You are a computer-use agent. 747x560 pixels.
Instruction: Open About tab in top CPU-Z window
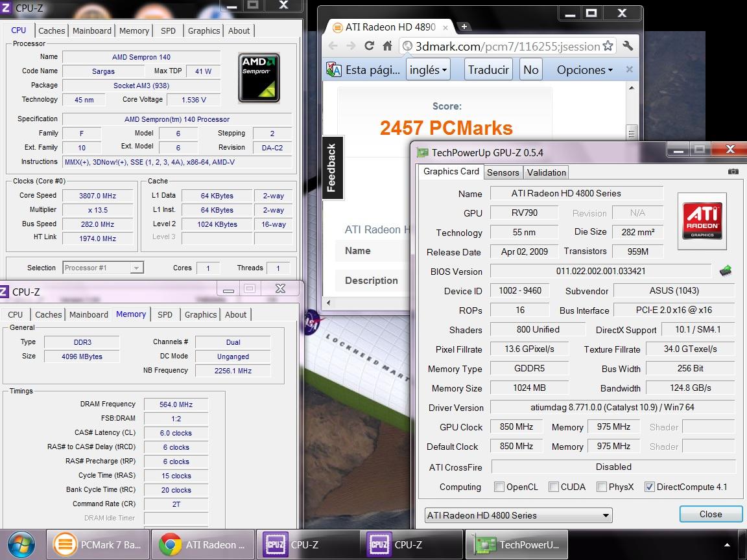pyautogui.click(x=239, y=30)
